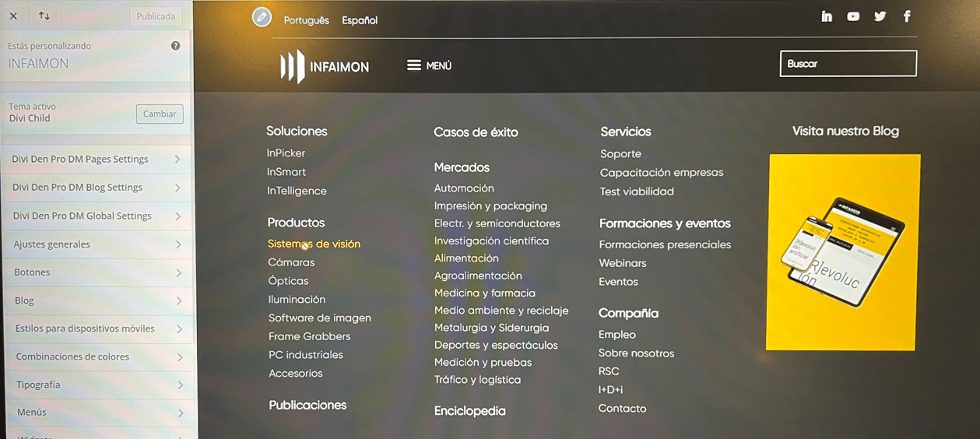Open the LinkedIn social icon
980x439 pixels.
pos(827,16)
